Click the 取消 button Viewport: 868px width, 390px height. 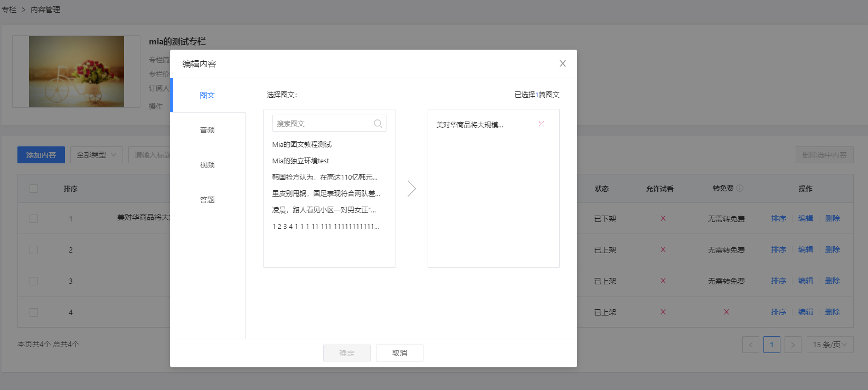[399, 353]
